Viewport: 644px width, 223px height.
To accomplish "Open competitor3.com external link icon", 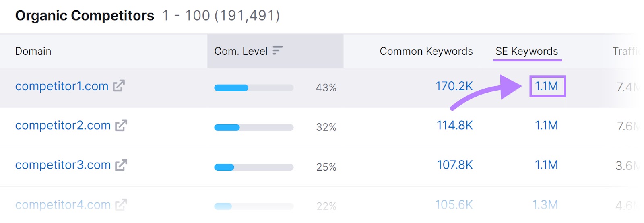I will [x=121, y=165].
